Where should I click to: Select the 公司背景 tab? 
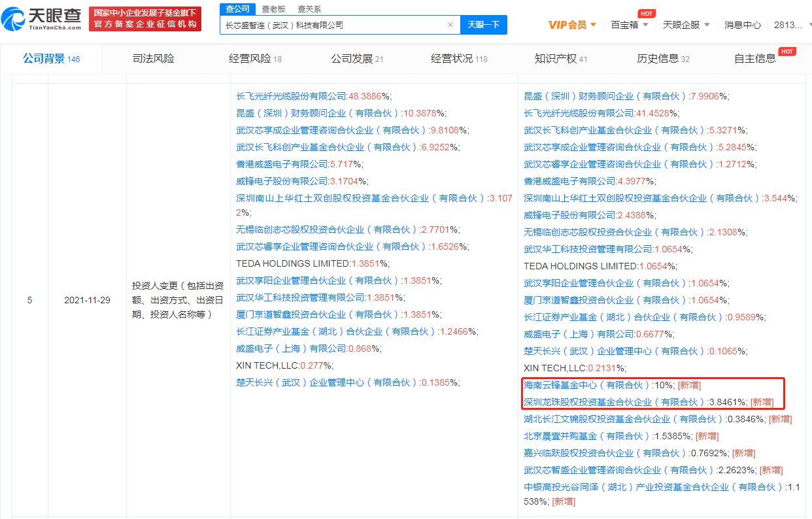(51, 59)
